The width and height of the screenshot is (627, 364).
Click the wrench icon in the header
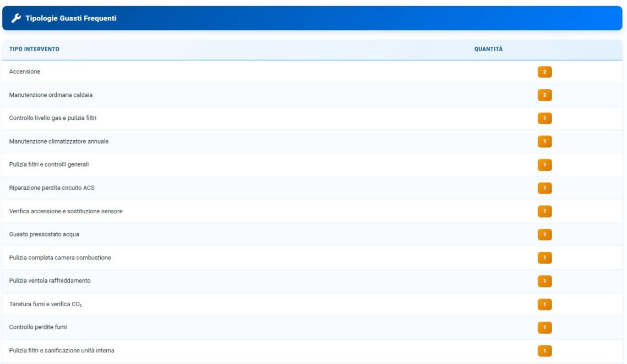[16, 18]
